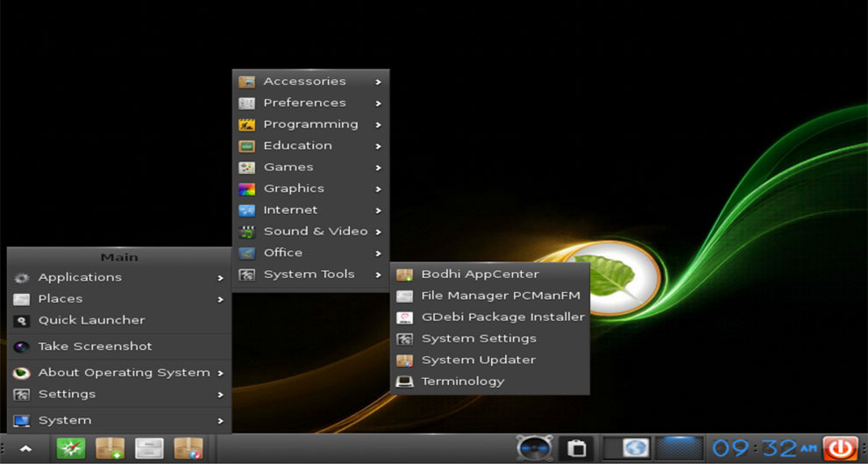Click the System monitor icon in Main menu

tap(22, 421)
